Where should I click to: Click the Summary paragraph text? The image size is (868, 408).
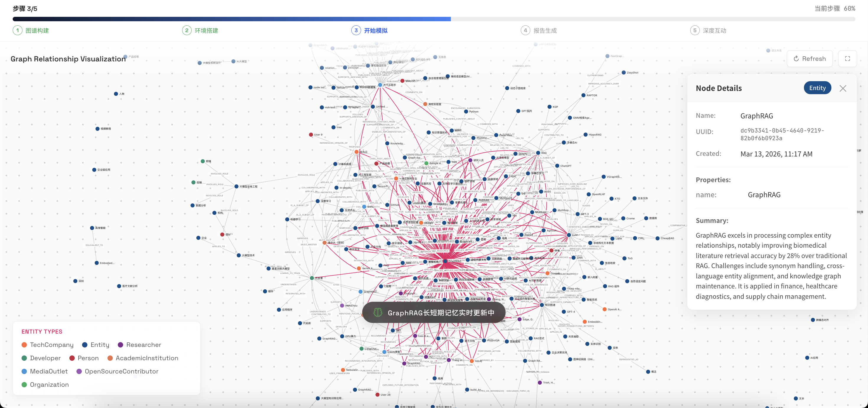tap(771, 266)
